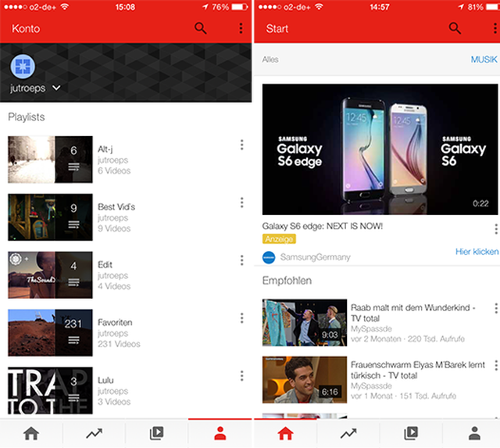Viewport: 500px width, 448px height.
Task: Open the options menu for the Alt-j playlist
Action: point(241,145)
